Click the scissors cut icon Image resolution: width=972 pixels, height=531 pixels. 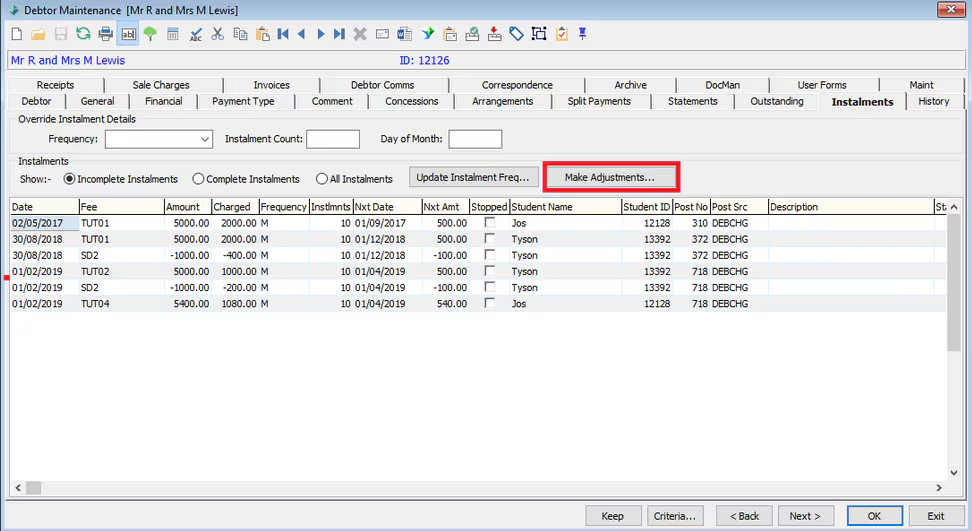coord(218,34)
